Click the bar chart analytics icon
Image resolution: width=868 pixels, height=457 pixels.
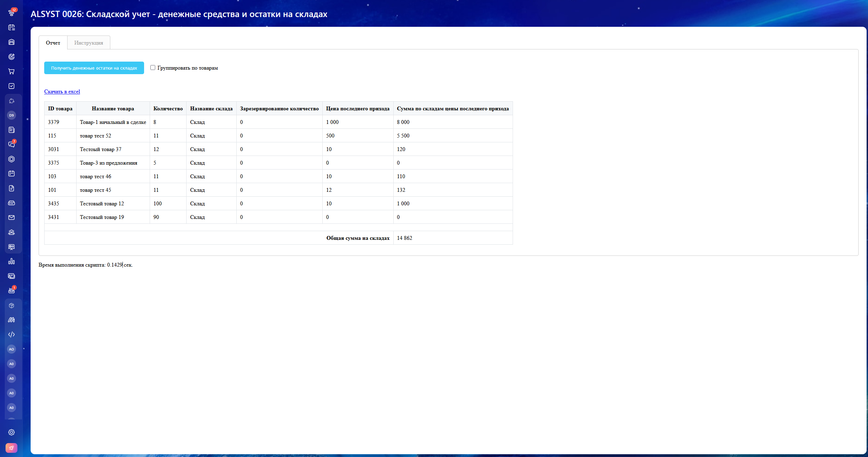(x=11, y=261)
